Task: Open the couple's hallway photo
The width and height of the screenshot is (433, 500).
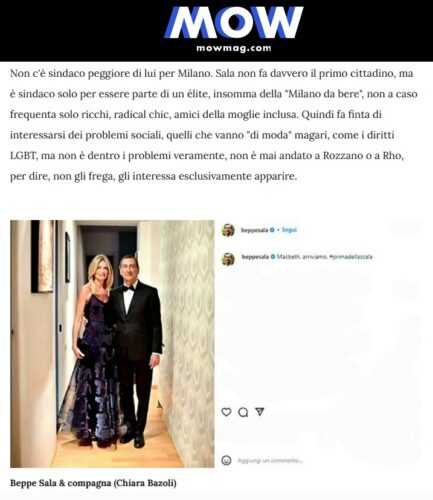Action: (x=112, y=344)
